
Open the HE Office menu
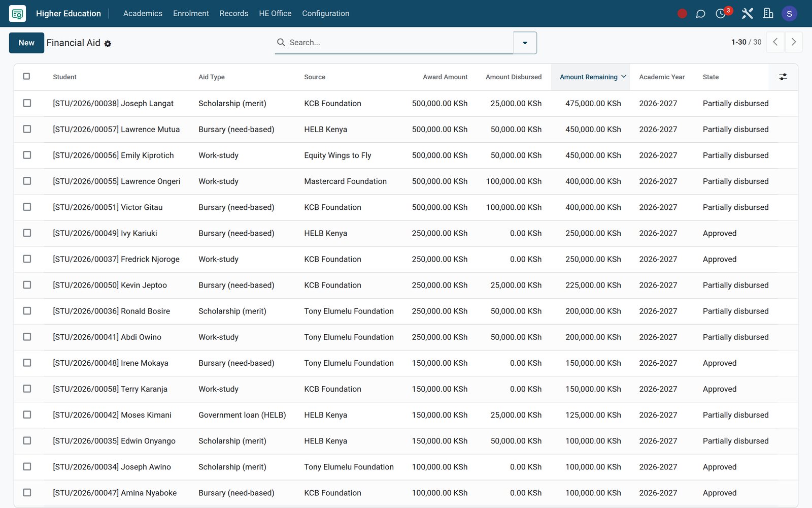(x=275, y=14)
